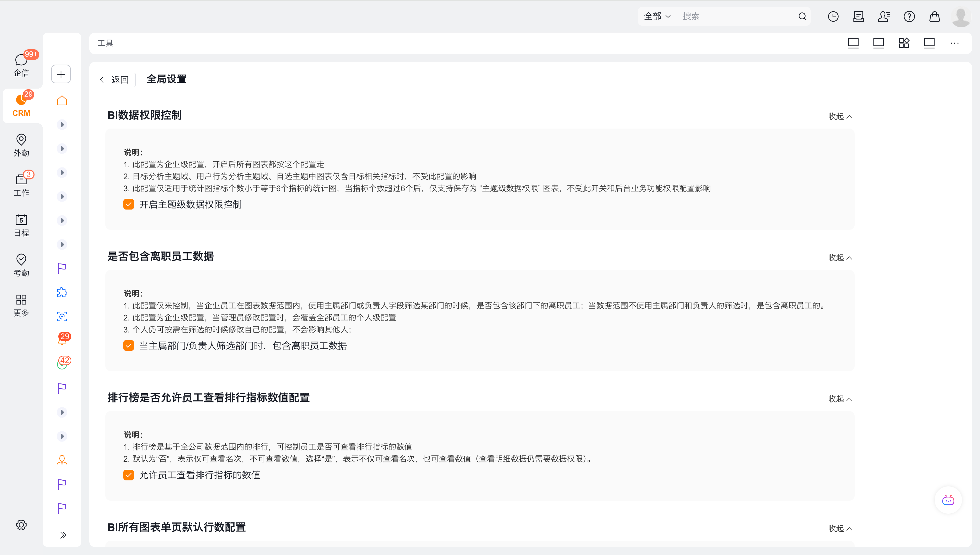This screenshot has width=980, height=555.
Task: Toggle 包含离职员工数据 checkbox
Action: (129, 346)
